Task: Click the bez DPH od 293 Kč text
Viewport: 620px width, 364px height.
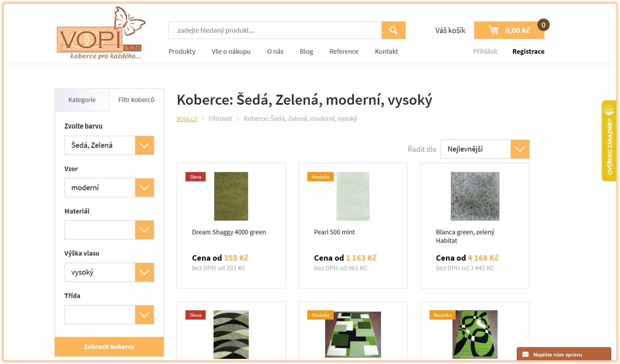Action: (218, 268)
